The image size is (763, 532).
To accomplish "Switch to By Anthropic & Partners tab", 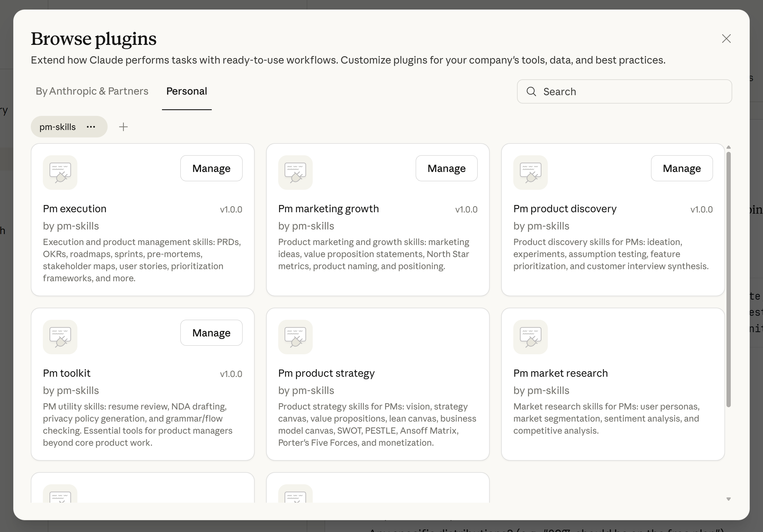I will pyautogui.click(x=92, y=91).
